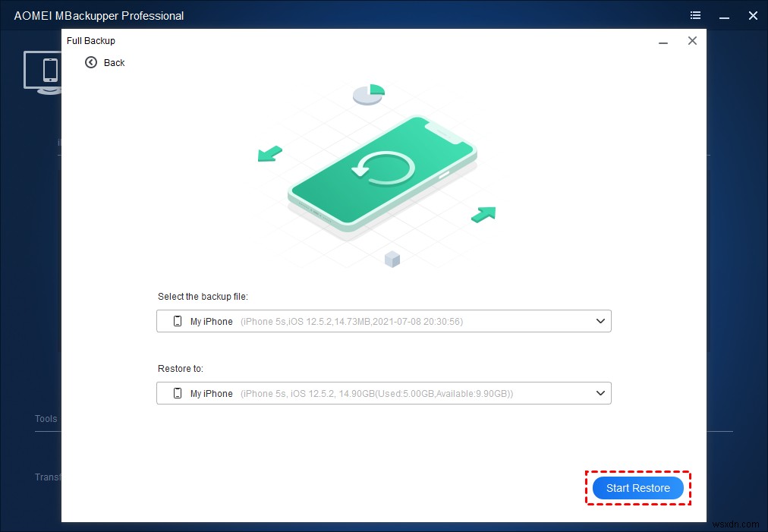Click the phone icon in backup file field

[x=178, y=321]
